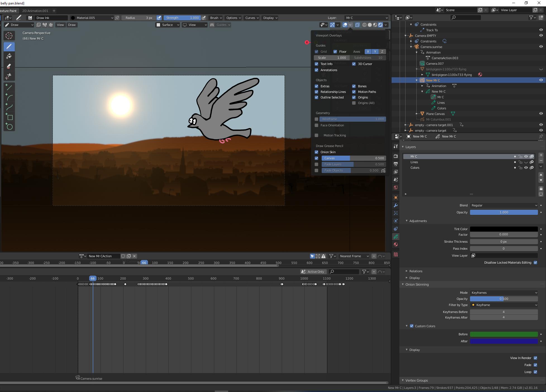The image size is (546, 392).
Task: Open the Curves dropdown in toolbar
Action: click(252, 17)
